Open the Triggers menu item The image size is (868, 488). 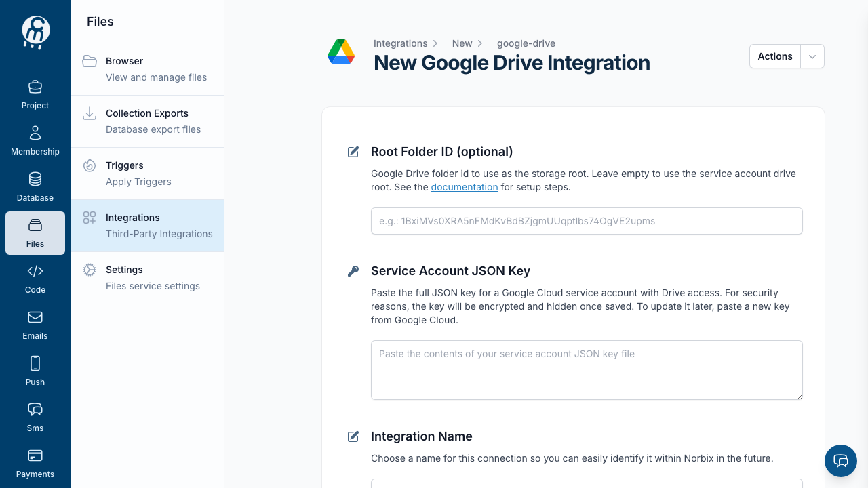coord(147,174)
